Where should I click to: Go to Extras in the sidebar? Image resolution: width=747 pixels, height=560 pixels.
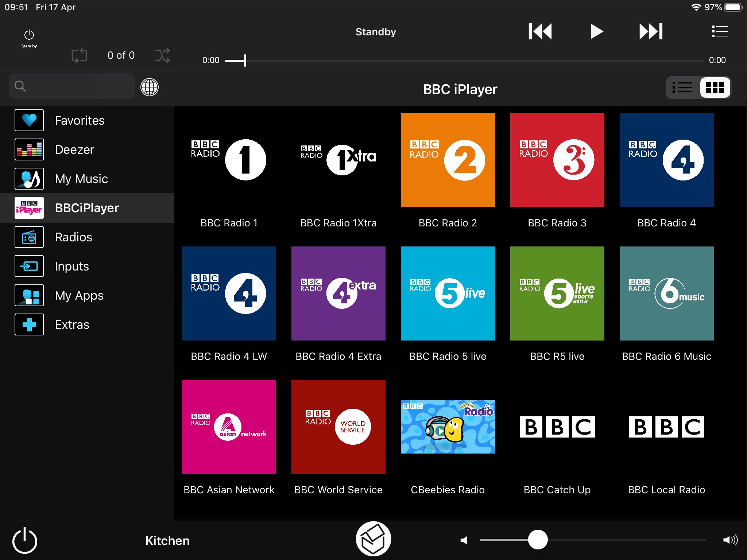click(x=72, y=324)
